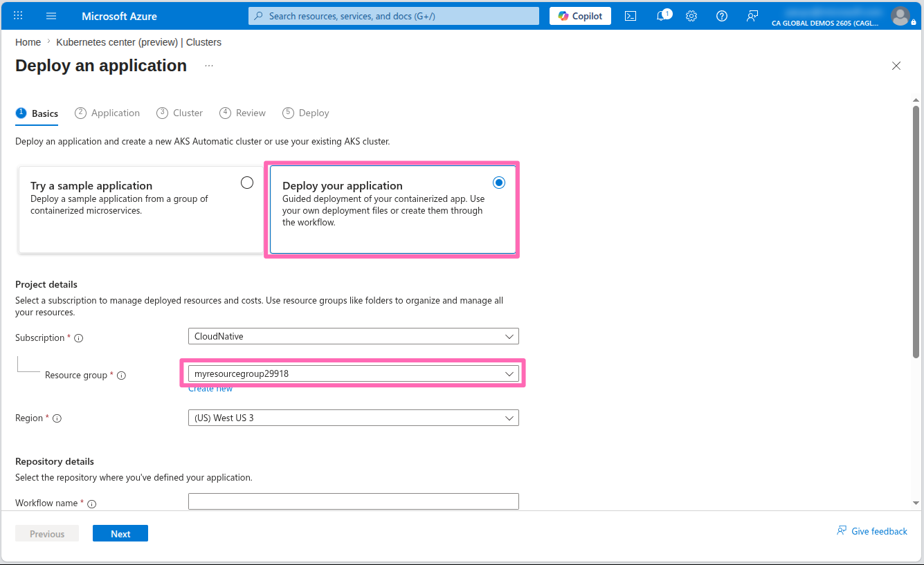The image size is (924, 565).
Task: Click the Subscription info icon
Action: [79, 338]
